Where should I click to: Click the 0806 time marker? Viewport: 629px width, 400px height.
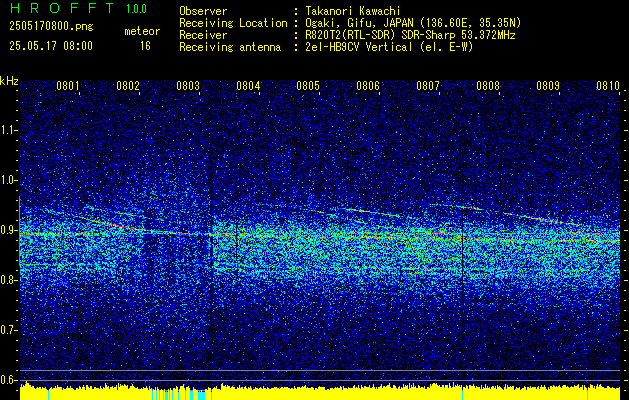[368, 86]
